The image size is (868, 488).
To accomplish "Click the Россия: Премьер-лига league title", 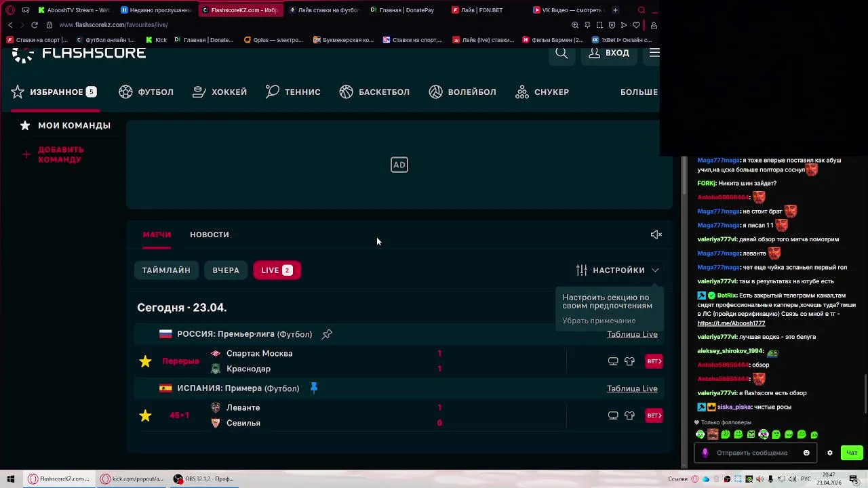I will (245, 334).
